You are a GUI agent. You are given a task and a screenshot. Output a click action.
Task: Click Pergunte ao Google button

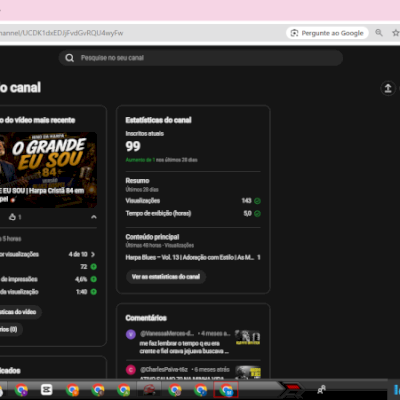pyautogui.click(x=327, y=33)
